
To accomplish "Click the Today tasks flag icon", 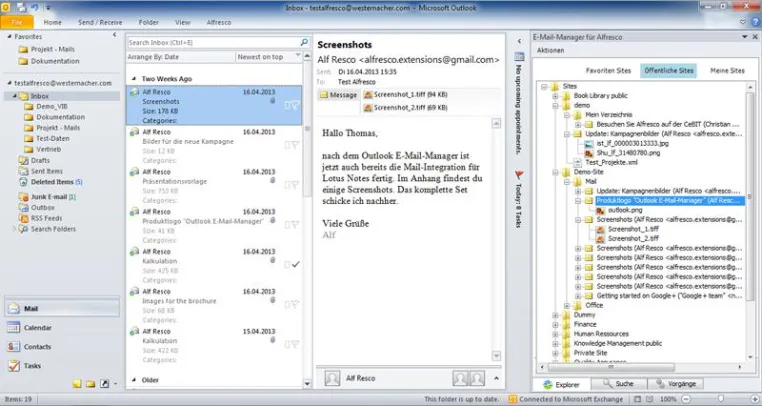I will tap(519, 174).
